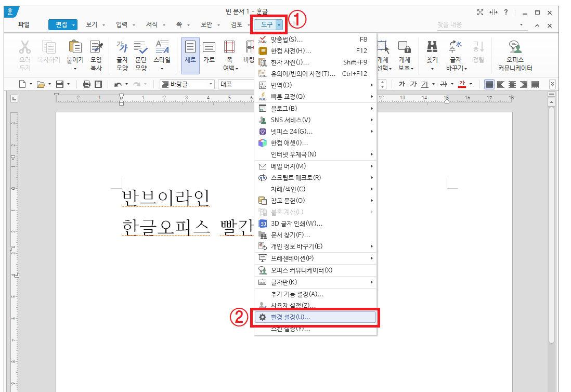
Task: Select 한컴 애셋(I)... menu item
Action: [315, 143]
